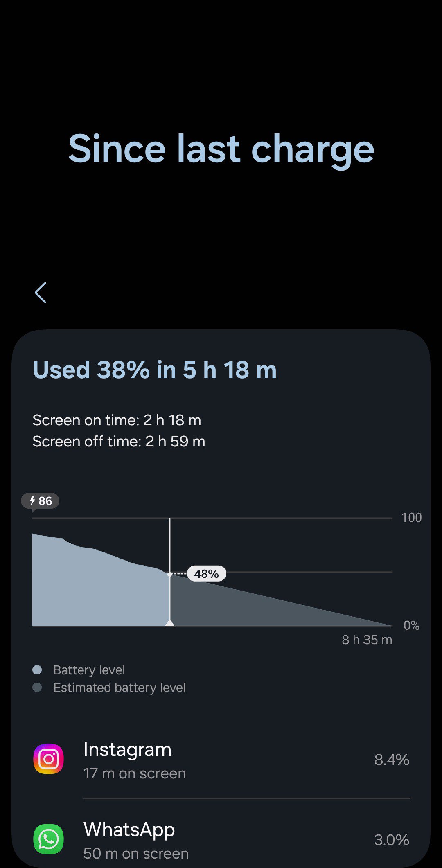
Task: Tap the WhatsApp app icon
Action: pos(48,839)
